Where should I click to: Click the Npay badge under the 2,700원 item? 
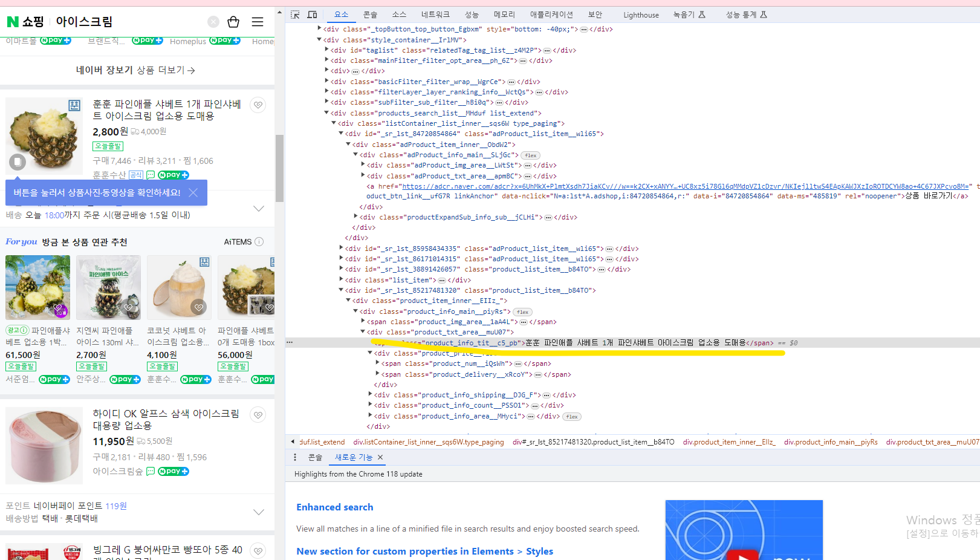pos(125,379)
